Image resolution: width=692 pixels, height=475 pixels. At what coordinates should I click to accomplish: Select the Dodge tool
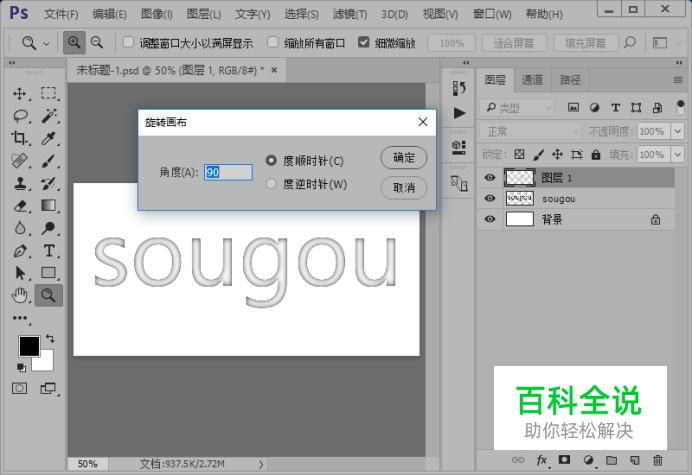coord(49,228)
